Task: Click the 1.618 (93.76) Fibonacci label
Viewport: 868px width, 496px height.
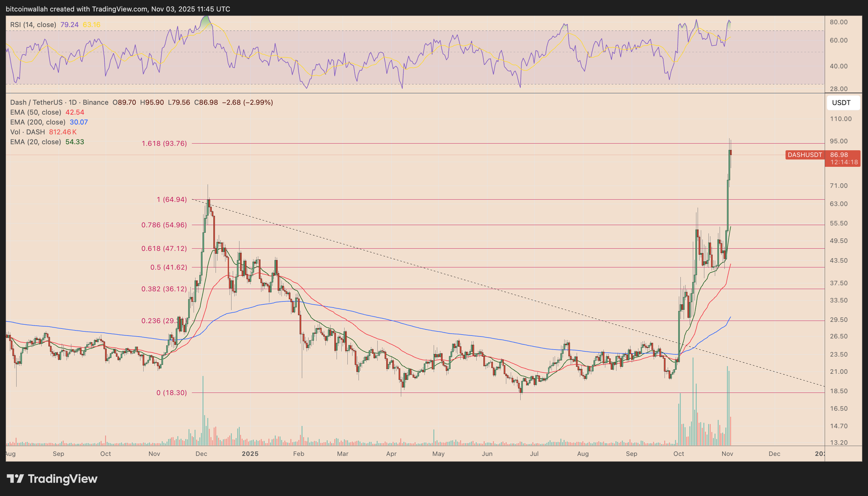Action: pyautogui.click(x=164, y=143)
